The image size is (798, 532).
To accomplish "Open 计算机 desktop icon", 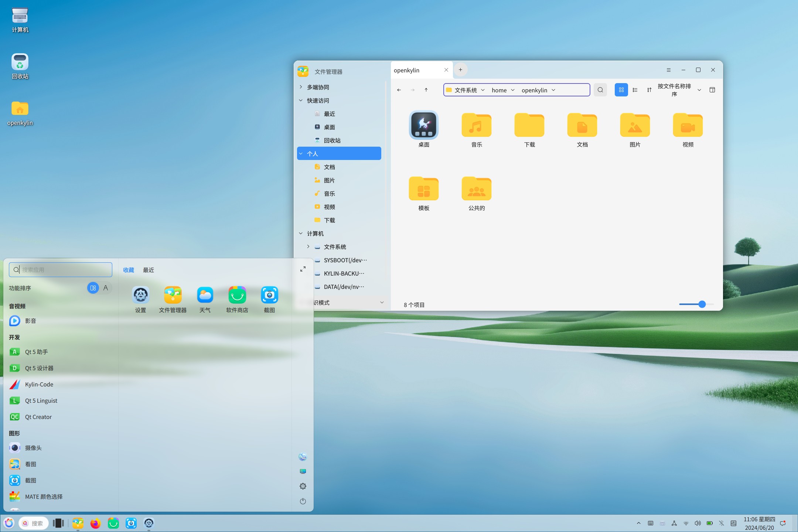I will [20, 20].
